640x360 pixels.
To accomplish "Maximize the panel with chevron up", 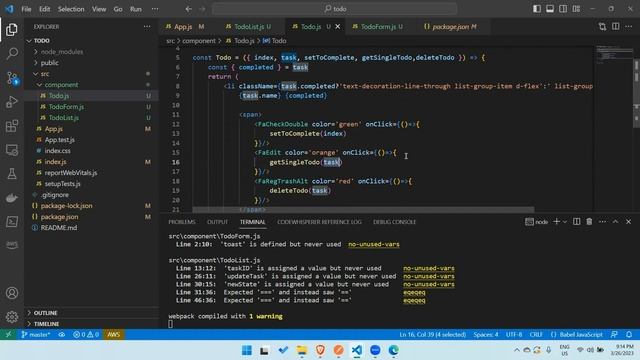I will [615, 222].
